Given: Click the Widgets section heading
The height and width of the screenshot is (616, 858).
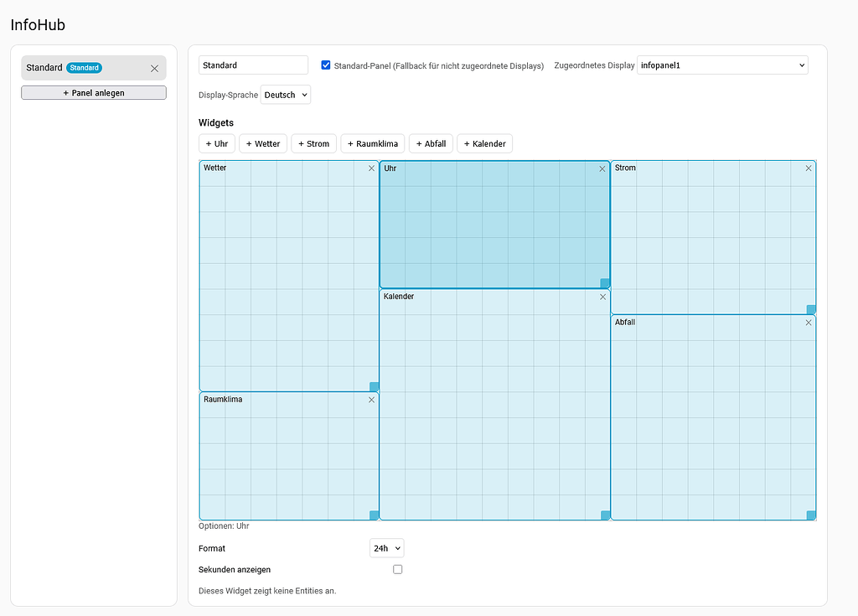Looking at the screenshot, I should pyautogui.click(x=216, y=122).
